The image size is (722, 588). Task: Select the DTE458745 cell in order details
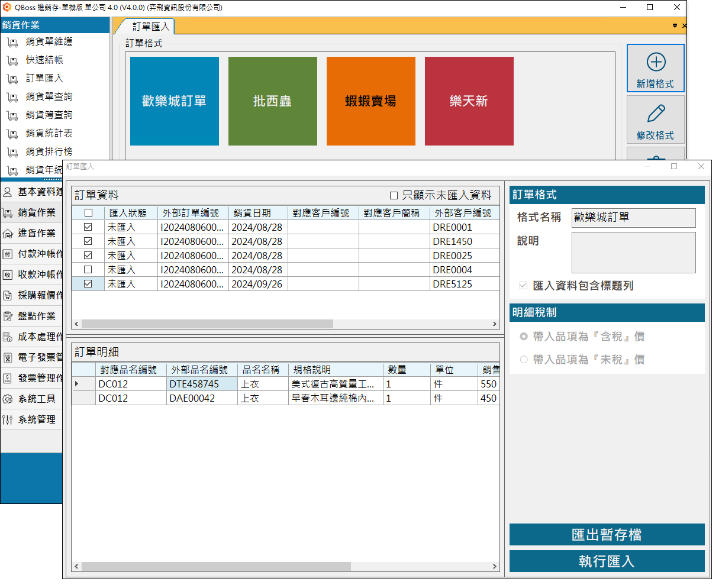[x=202, y=384]
